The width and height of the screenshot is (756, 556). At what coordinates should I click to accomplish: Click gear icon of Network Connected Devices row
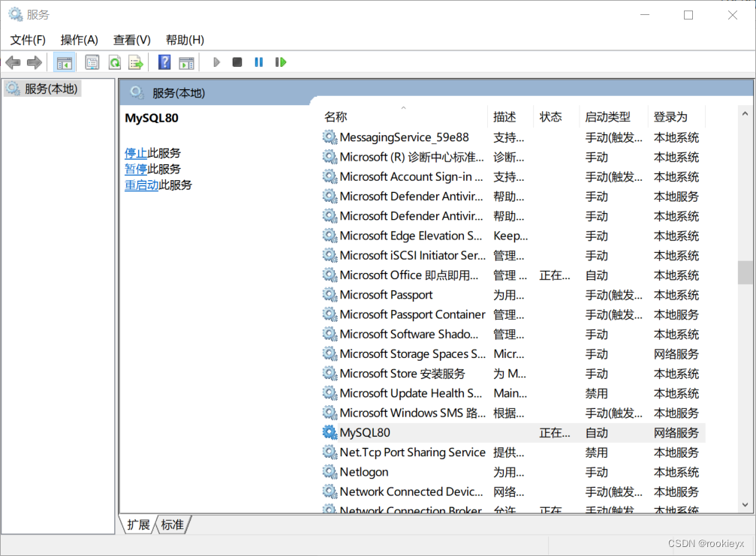[330, 491]
